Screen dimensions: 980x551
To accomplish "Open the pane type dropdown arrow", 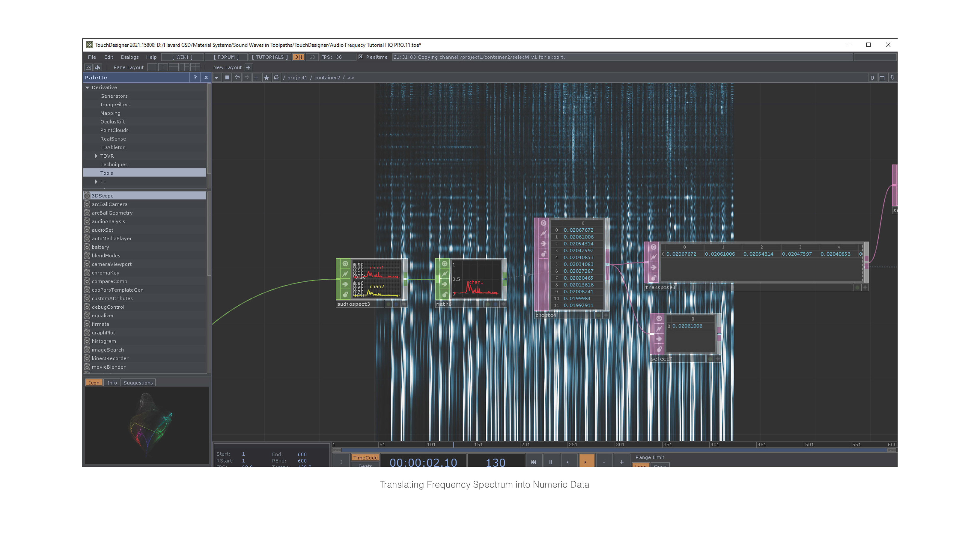I will (x=216, y=78).
